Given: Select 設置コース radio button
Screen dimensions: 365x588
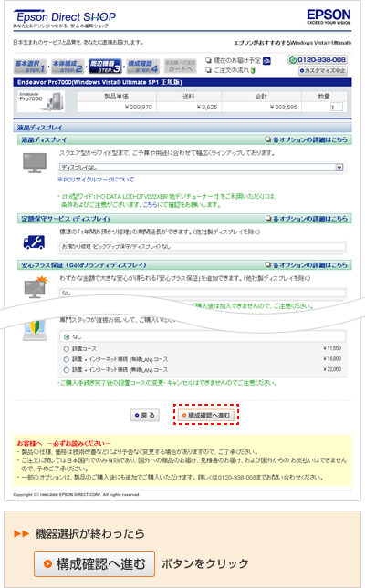Looking at the screenshot, I should point(67,349).
